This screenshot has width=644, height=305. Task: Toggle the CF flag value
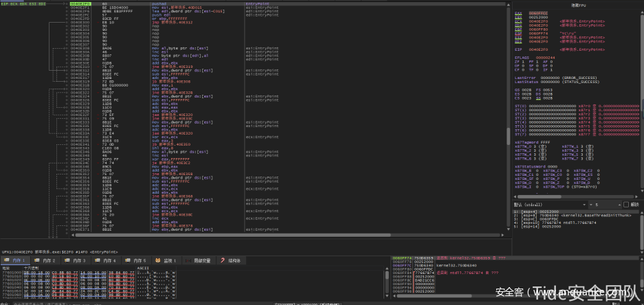pyautogui.click(x=522, y=69)
